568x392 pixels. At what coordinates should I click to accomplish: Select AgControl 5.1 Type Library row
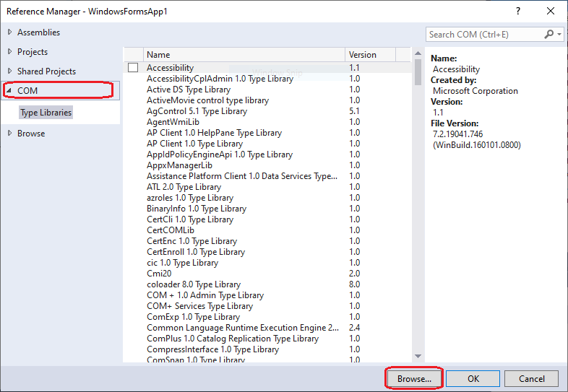[197, 111]
